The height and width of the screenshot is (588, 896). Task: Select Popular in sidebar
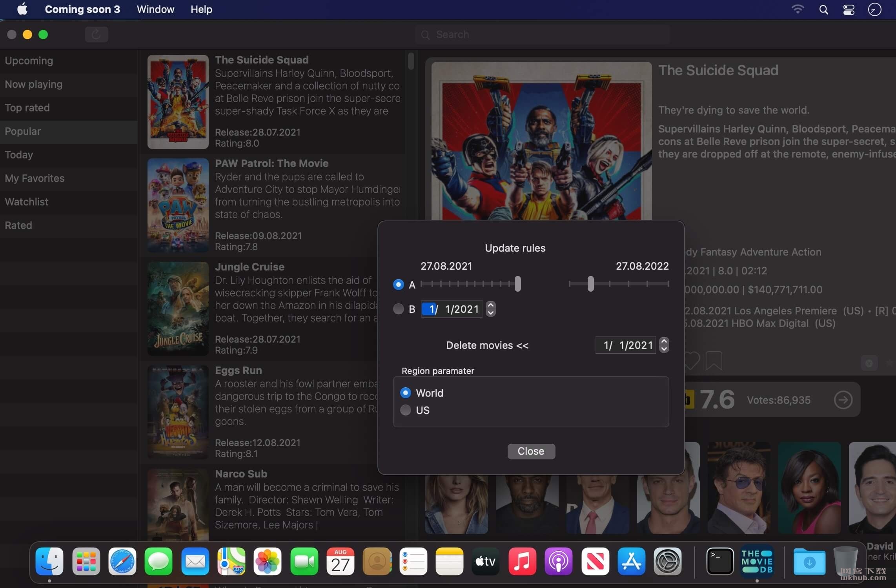[x=69, y=131]
